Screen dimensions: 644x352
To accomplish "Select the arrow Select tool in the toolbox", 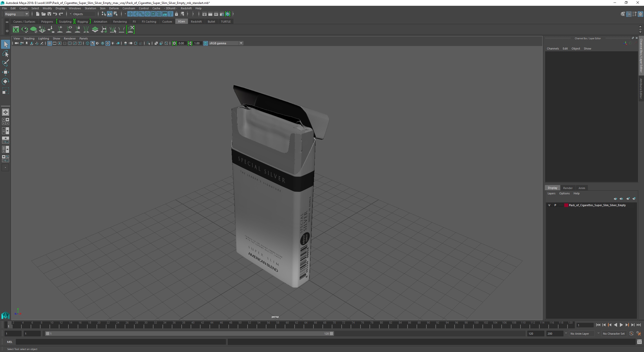I will click(x=6, y=45).
